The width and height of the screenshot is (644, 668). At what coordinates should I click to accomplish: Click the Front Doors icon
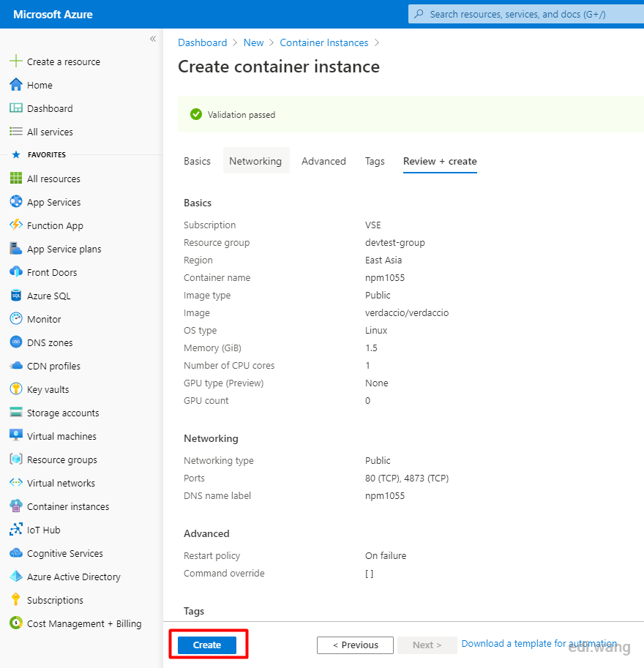tap(16, 271)
